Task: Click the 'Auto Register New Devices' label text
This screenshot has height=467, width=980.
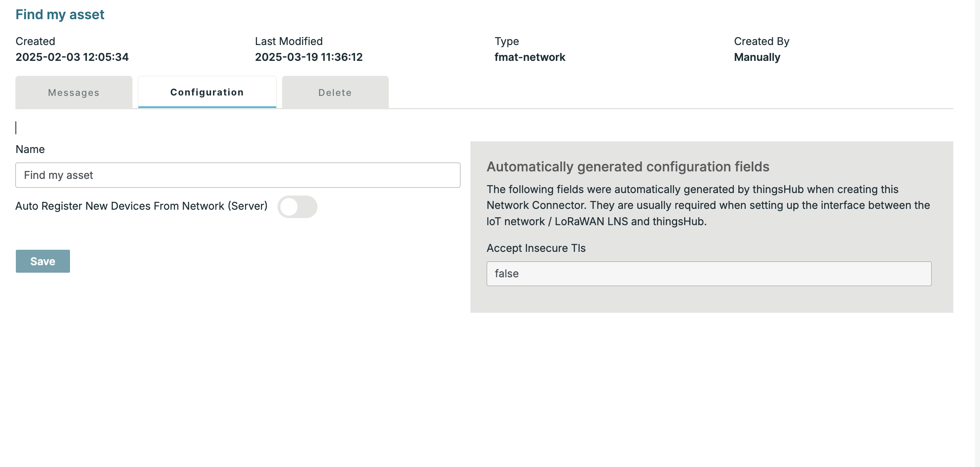Action: [141, 206]
